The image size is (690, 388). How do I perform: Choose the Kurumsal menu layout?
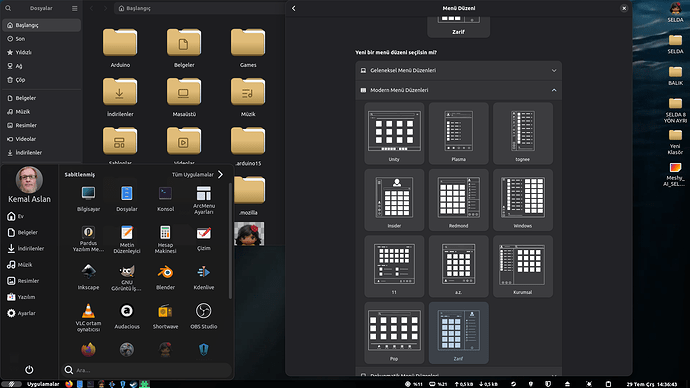(522, 266)
